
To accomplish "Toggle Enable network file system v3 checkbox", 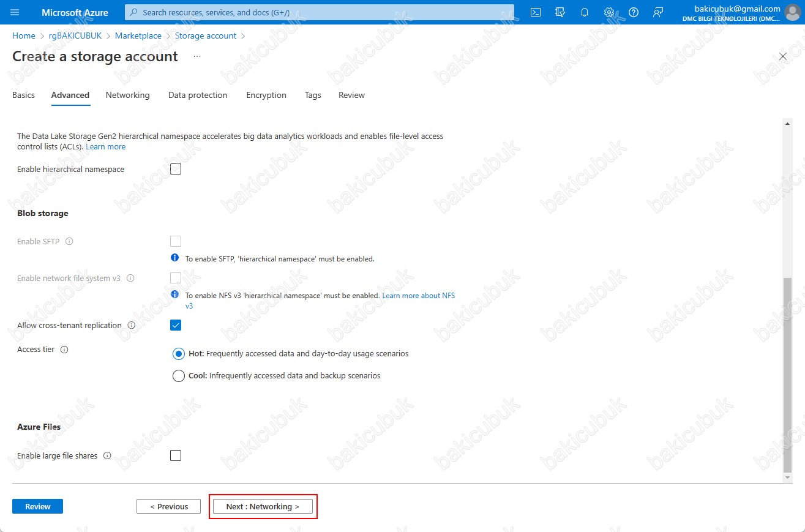I will click(x=176, y=278).
